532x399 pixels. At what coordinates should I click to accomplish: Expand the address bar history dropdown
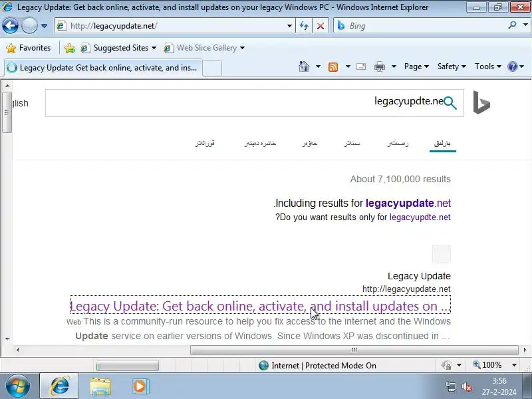point(289,26)
